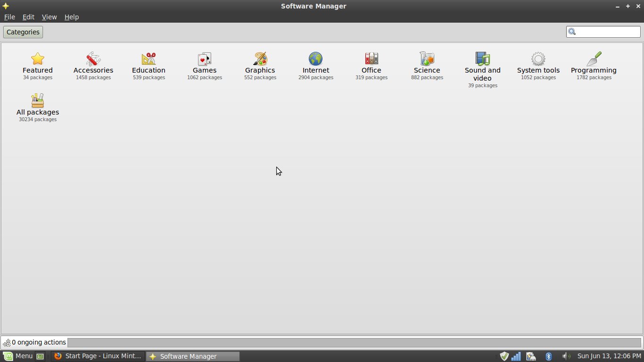
Task: Click the "0 ongoing actions" status text
Action: [39, 343]
